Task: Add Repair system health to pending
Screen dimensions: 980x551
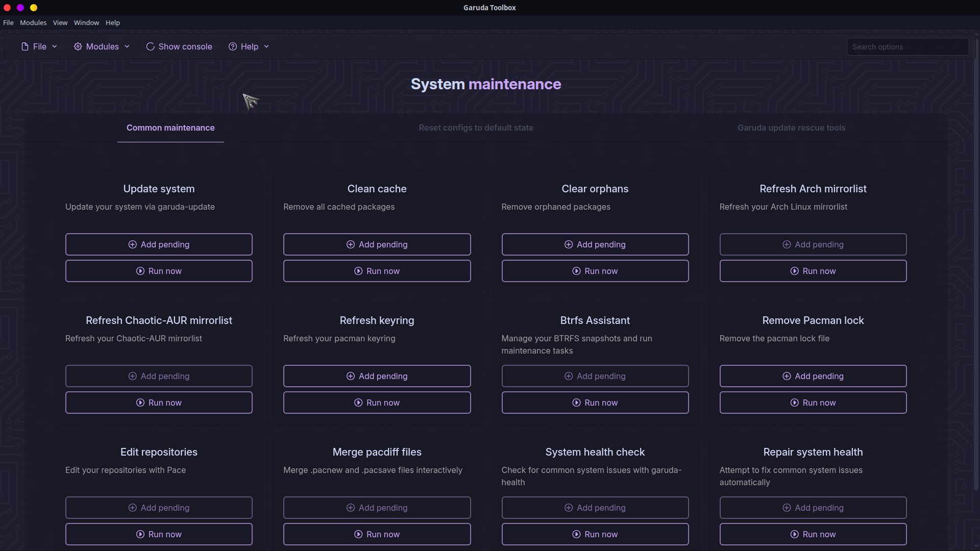Action: click(813, 508)
